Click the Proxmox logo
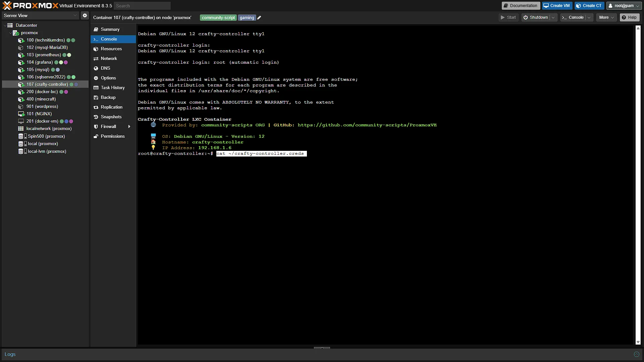Image resolution: width=644 pixels, height=362 pixels. [30, 6]
